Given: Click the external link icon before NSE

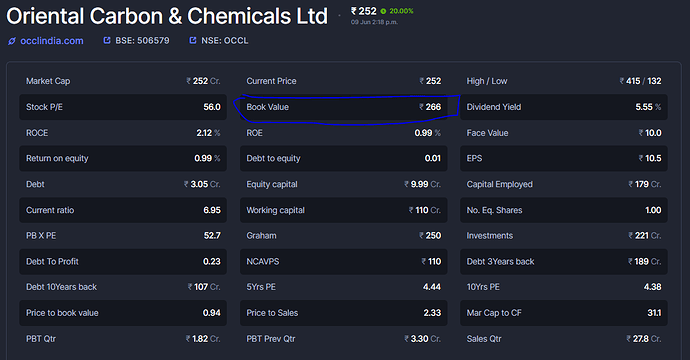Looking at the screenshot, I should [193, 40].
